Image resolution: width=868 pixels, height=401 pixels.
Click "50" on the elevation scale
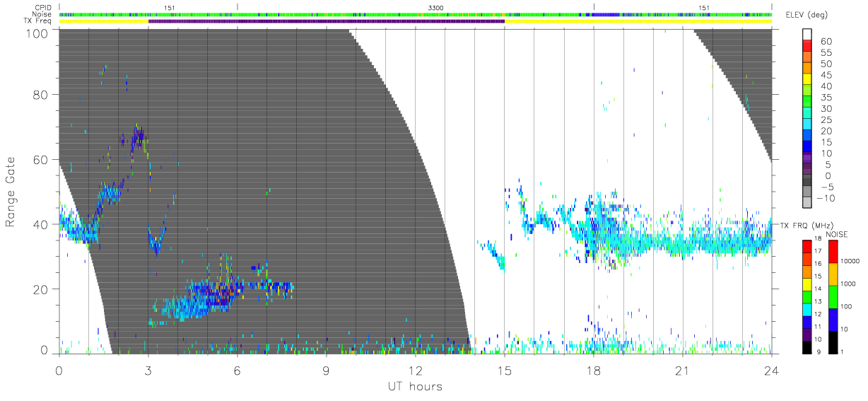(826, 64)
